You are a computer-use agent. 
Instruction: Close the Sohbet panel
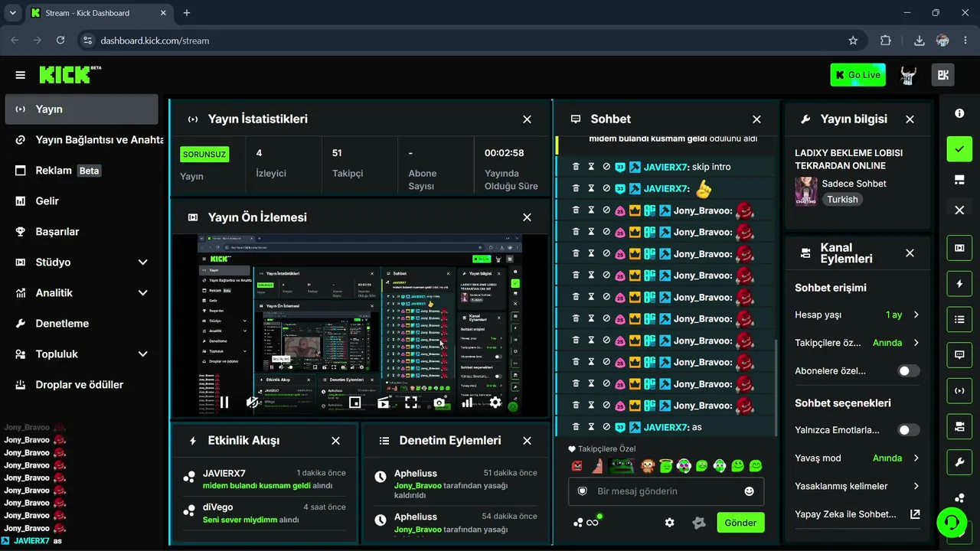click(756, 119)
